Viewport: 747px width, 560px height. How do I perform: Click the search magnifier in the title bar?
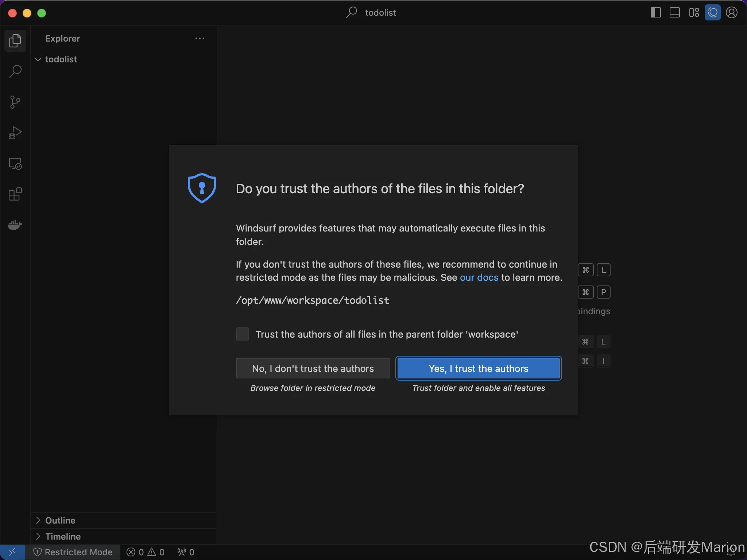(352, 12)
